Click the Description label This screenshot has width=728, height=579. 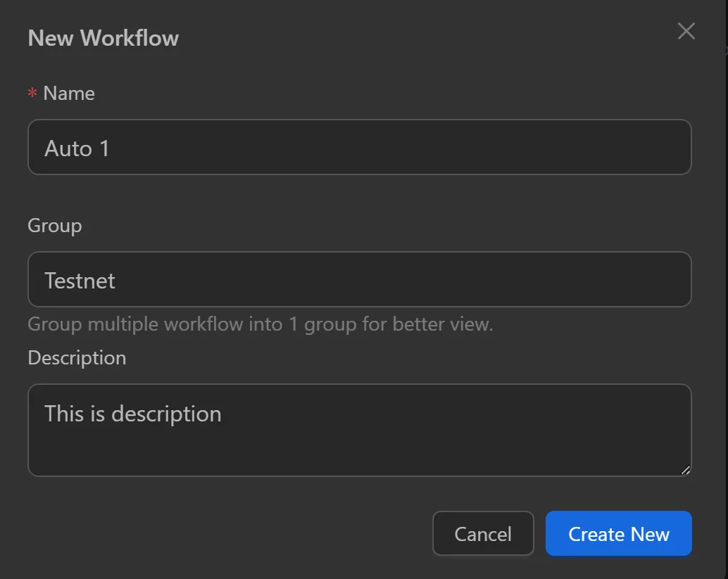tap(77, 357)
